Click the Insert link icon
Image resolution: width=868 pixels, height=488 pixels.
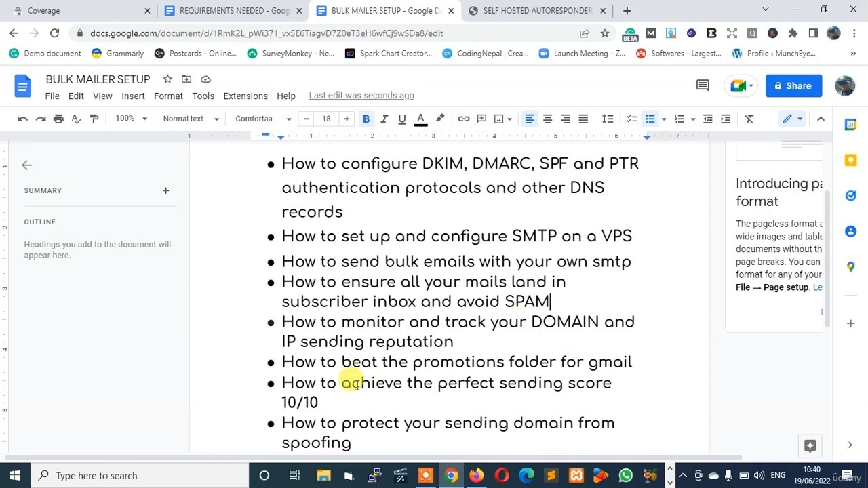(x=464, y=119)
